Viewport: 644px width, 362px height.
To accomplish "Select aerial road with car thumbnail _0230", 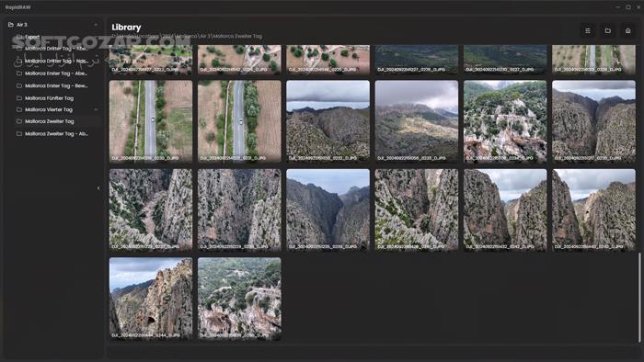I will (x=151, y=121).
